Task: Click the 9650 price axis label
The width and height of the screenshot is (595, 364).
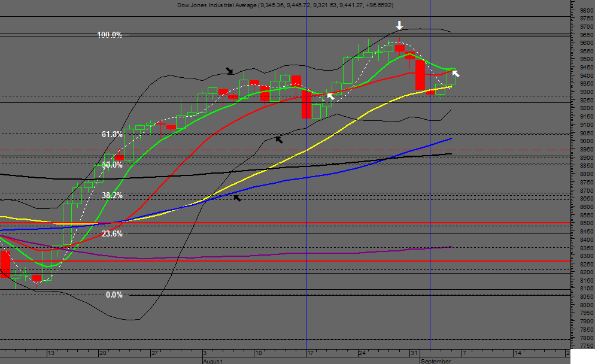Action: coord(587,35)
